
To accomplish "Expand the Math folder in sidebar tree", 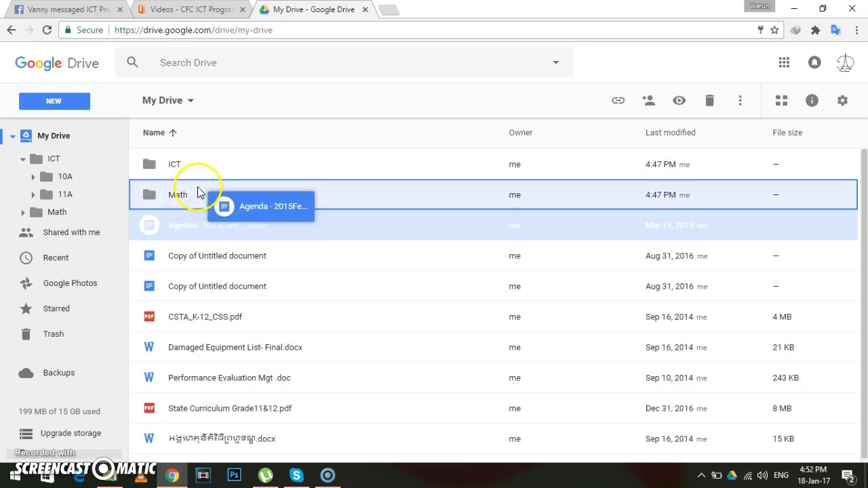I will click(23, 212).
